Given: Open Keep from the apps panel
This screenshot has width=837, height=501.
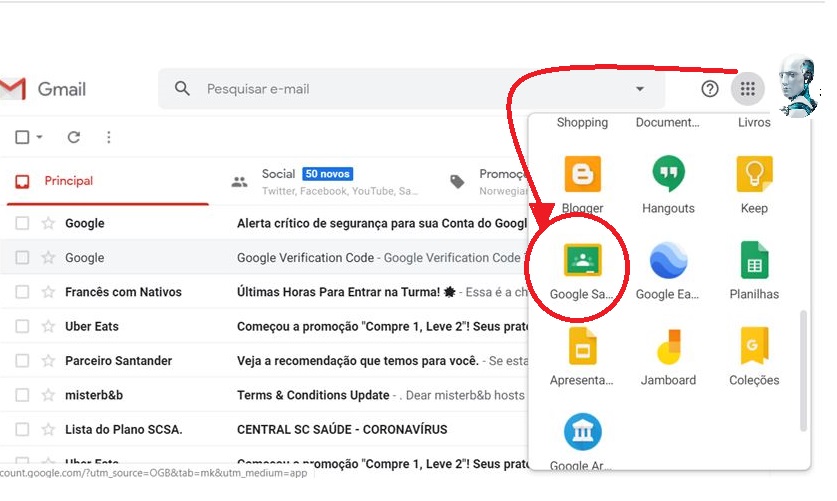Looking at the screenshot, I should 754,185.
